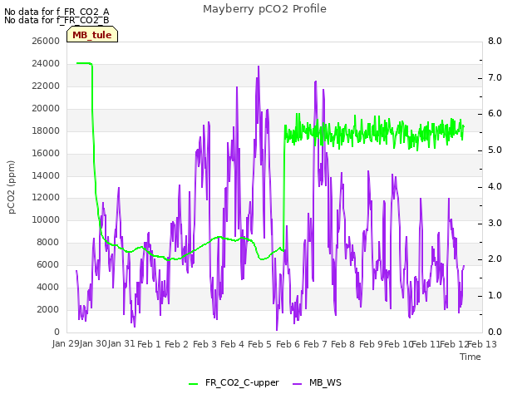Click the Jan 29 date tick label

(x=66, y=343)
